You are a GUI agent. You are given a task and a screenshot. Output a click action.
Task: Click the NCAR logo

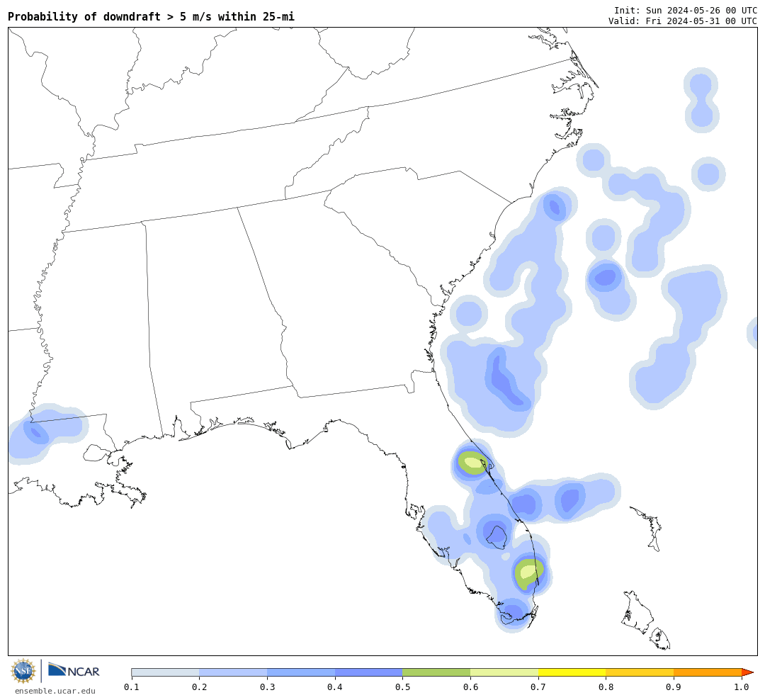click(x=74, y=670)
